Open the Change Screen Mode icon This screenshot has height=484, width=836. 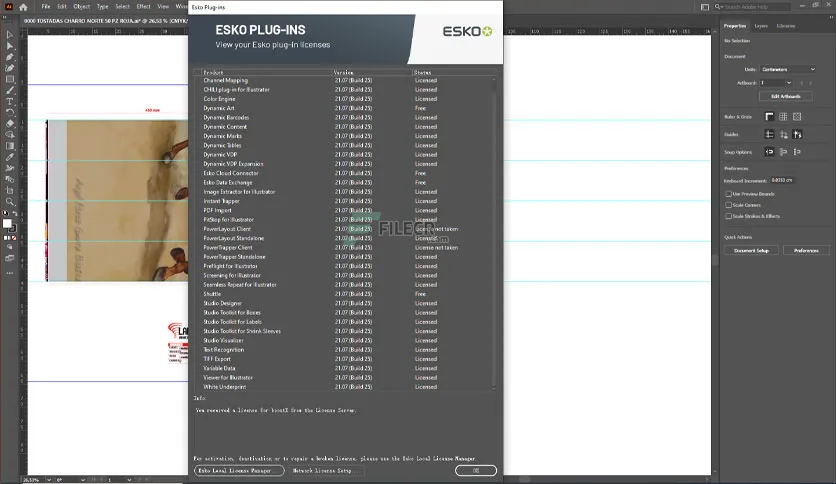(x=10, y=258)
